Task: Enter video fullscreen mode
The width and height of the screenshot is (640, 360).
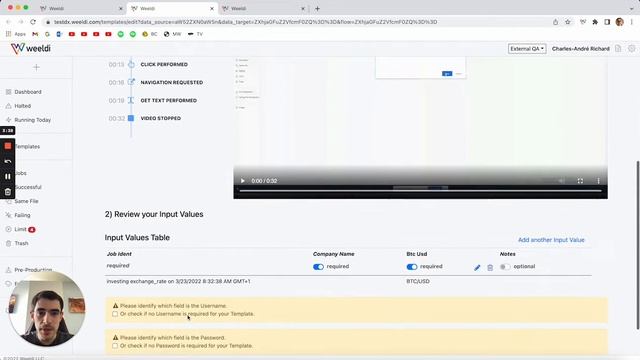Action: click(x=580, y=181)
